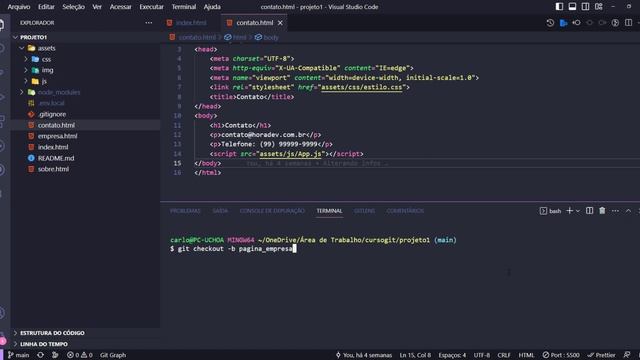Open Explorer more actions ellipsis
Image resolution: width=640 pixels, height=360 pixels.
(149, 23)
